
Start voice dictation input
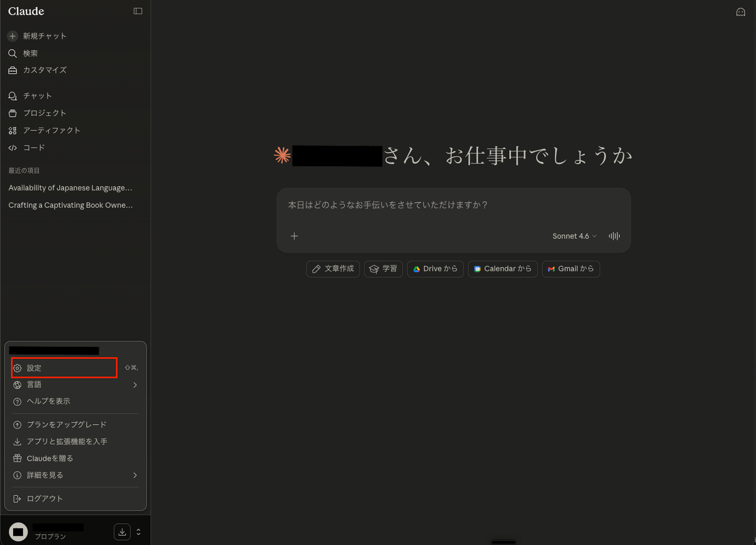613,236
